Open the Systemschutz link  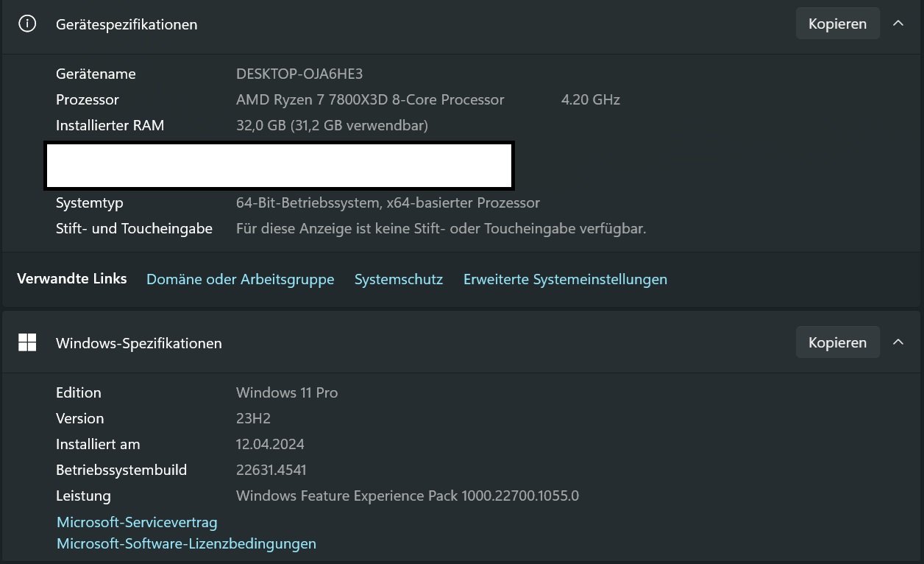coord(399,279)
